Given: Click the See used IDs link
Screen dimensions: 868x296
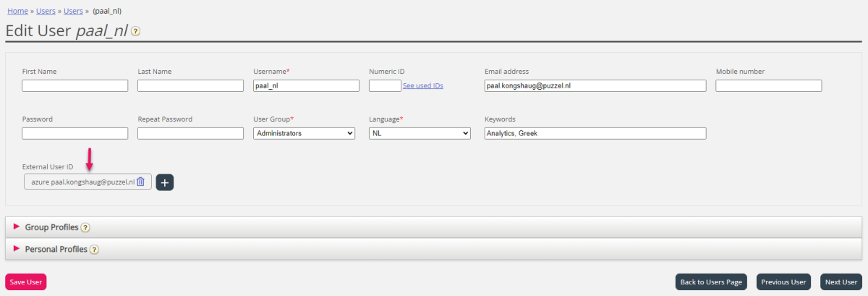Looking at the screenshot, I should (422, 85).
